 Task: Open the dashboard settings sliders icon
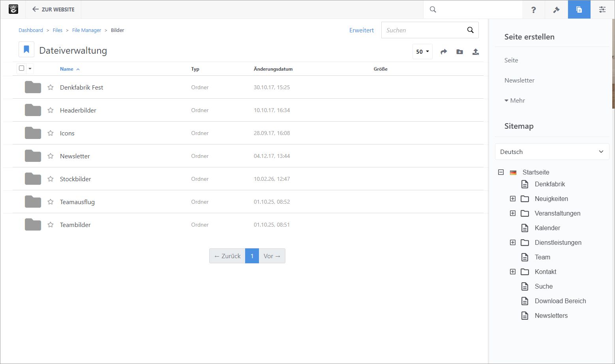(x=602, y=9)
